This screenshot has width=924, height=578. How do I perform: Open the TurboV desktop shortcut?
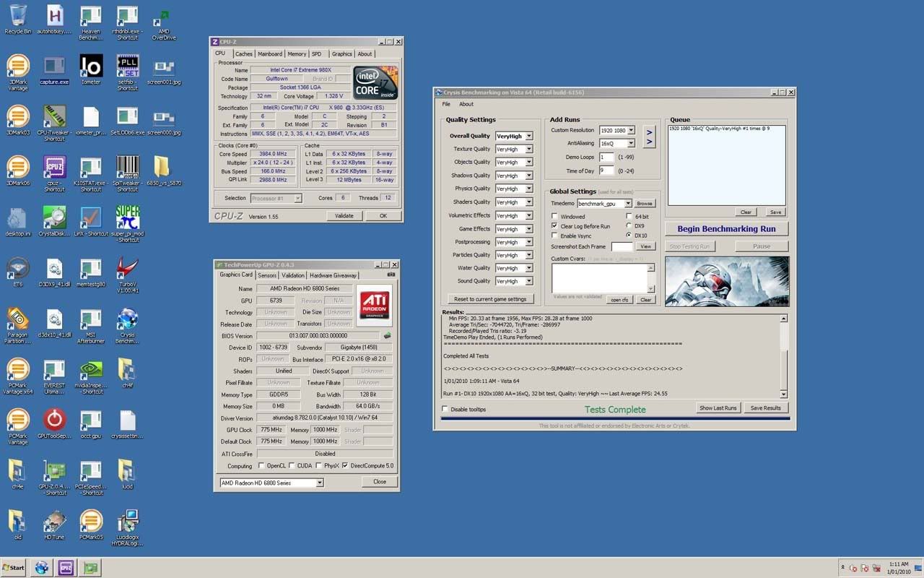[127, 269]
